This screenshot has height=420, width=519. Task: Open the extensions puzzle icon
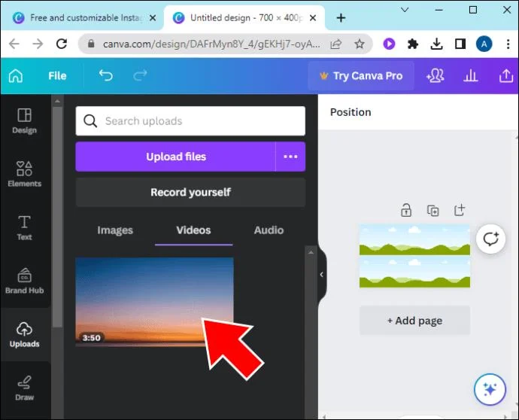click(x=413, y=44)
